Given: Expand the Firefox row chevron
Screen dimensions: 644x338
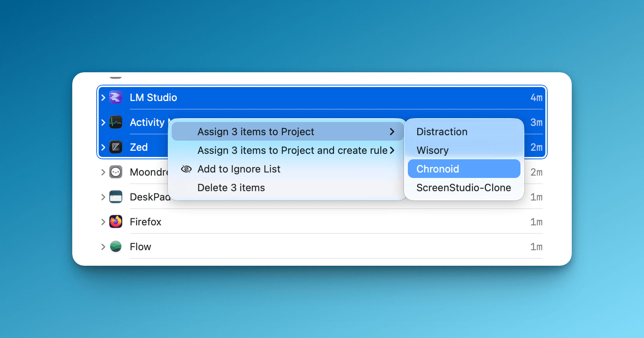Looking at the screenshot, I should click(x=103, y=222).
